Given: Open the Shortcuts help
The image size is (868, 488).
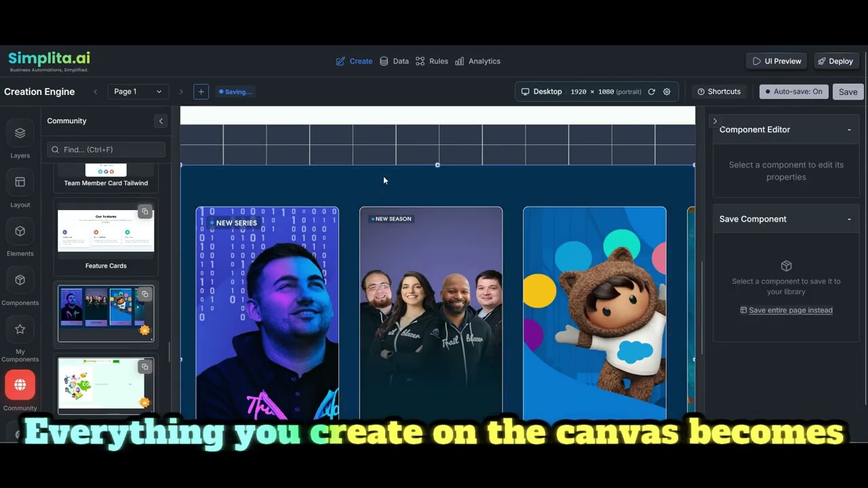Looking at the screenshot, I should tap(719, 91).
